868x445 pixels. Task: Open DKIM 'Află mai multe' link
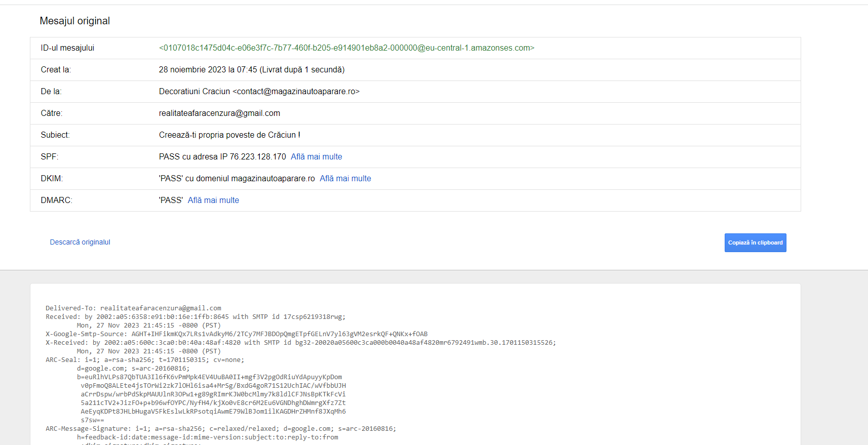(345, 179)
